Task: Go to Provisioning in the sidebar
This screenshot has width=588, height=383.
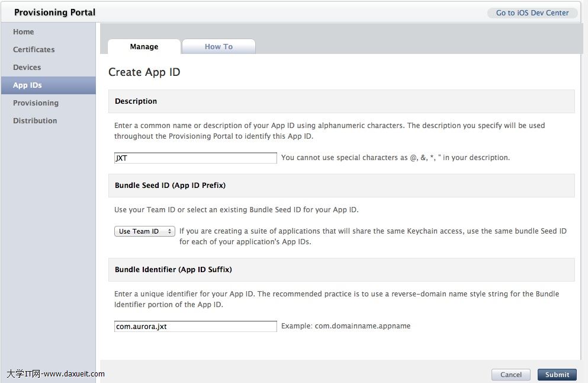Action: 36,103
